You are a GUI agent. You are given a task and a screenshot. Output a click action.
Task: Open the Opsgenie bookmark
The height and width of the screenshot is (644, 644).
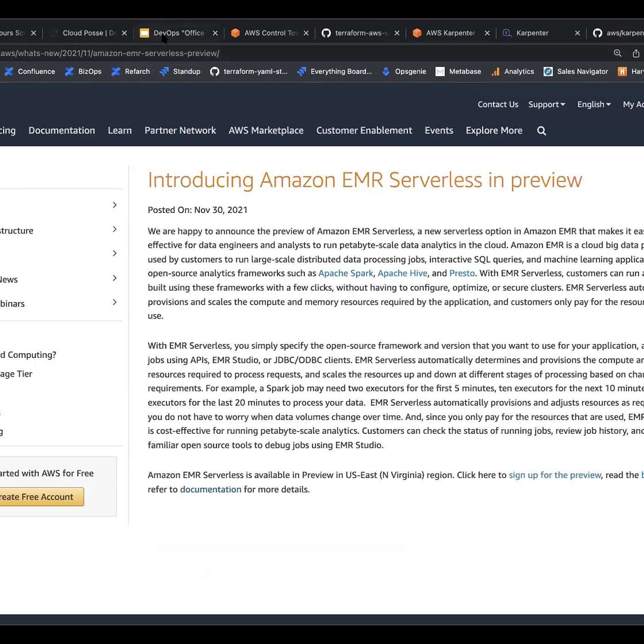point(404,71)
